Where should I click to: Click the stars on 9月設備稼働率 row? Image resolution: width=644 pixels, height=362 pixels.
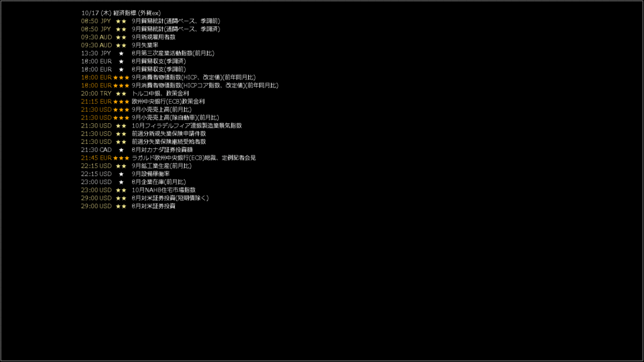pos(121,174)
